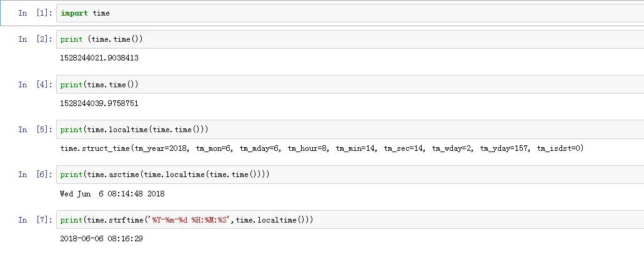Edit the time.localtime(time.time()) cell
The image size is (644, 255).
coord(350,130)
